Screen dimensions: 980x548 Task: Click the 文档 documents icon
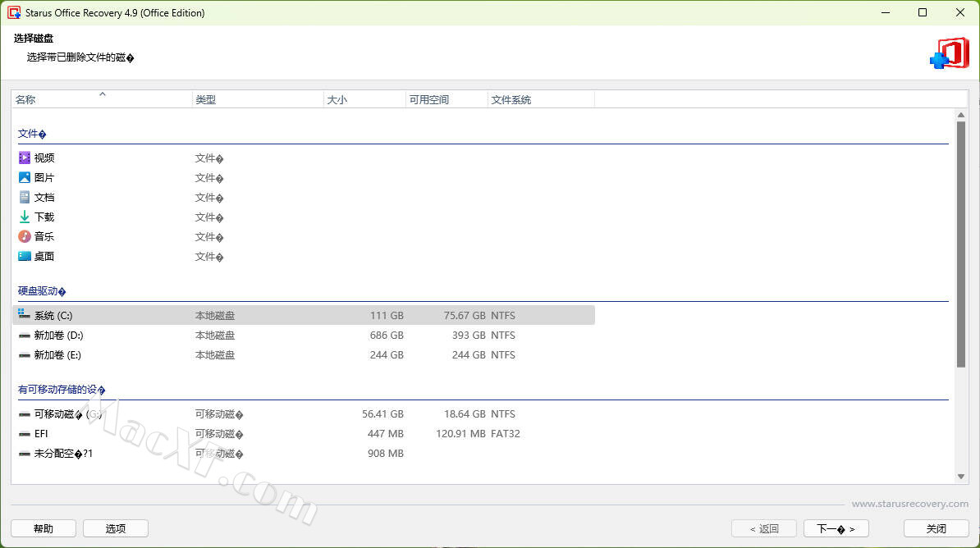tap(25, 197)
